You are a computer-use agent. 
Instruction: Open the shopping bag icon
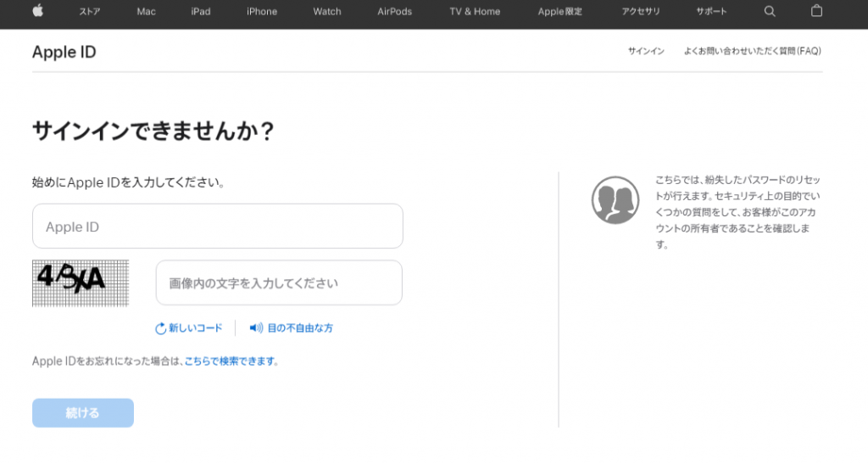816,10
